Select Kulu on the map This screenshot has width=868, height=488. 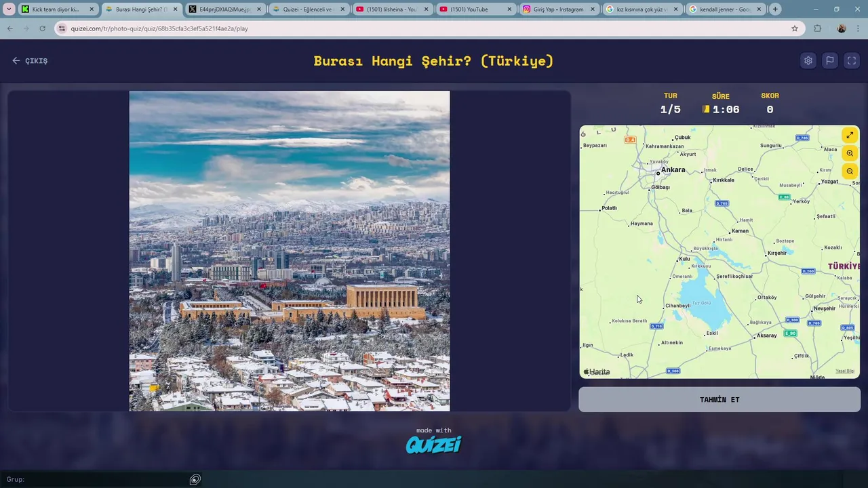pyautogui.click(x=684, y=259)
